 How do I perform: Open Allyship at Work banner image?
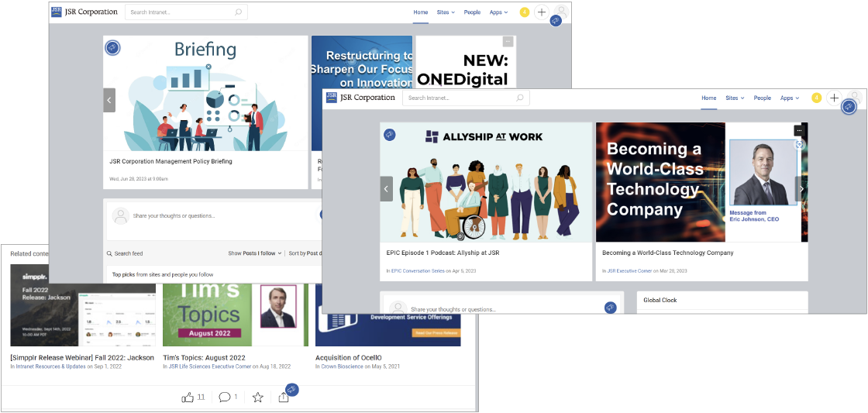(486, 182)
